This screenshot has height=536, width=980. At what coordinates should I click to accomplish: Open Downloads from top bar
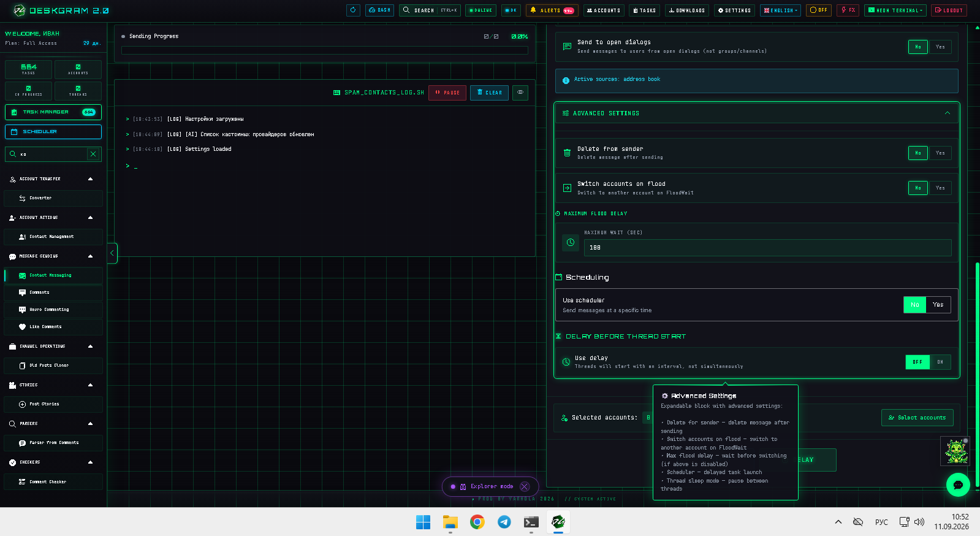686,10
